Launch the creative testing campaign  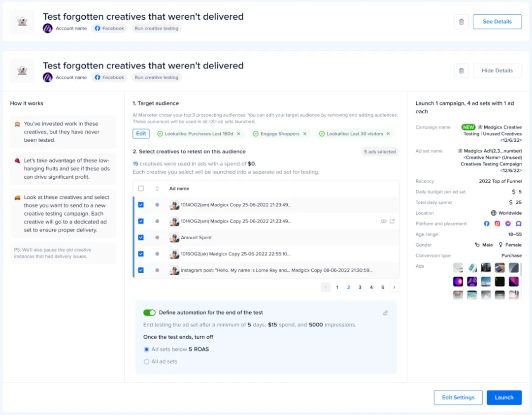click(504, 397)
